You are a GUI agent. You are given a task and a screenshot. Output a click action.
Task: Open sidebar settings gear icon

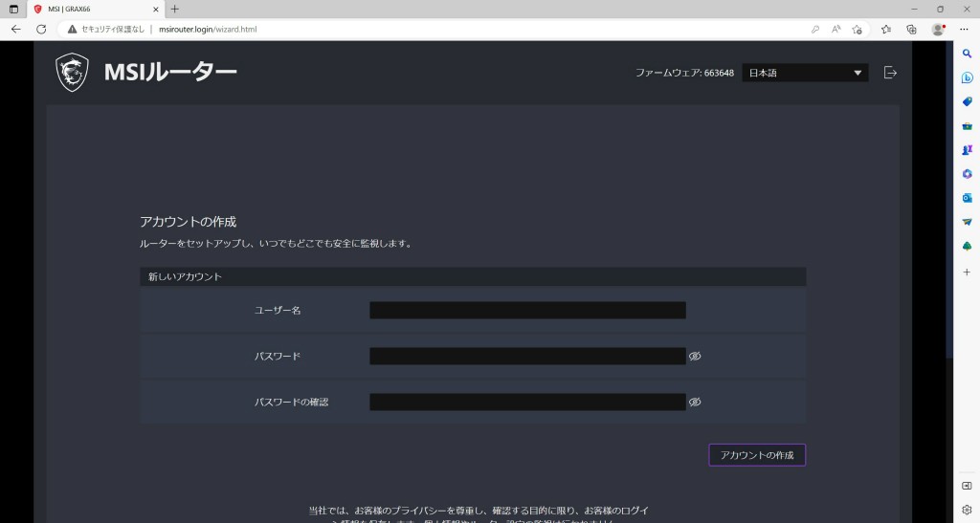click(967, 510)
